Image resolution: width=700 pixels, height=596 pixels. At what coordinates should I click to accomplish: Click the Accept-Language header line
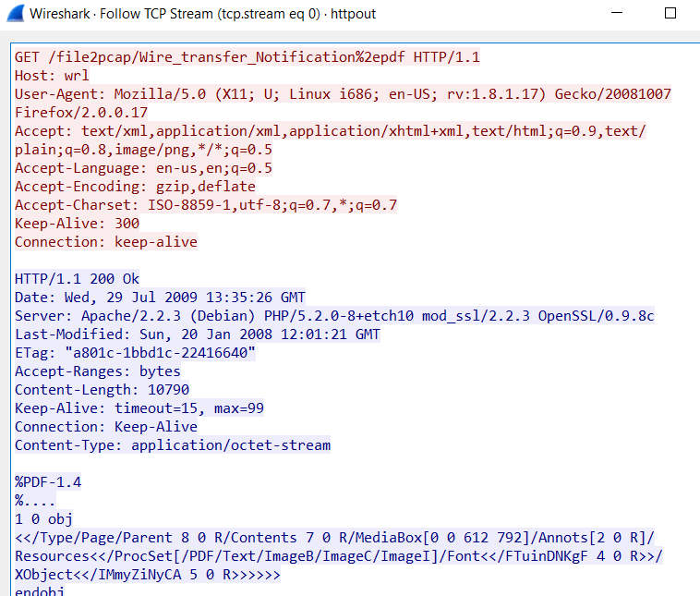coord(143,168)
